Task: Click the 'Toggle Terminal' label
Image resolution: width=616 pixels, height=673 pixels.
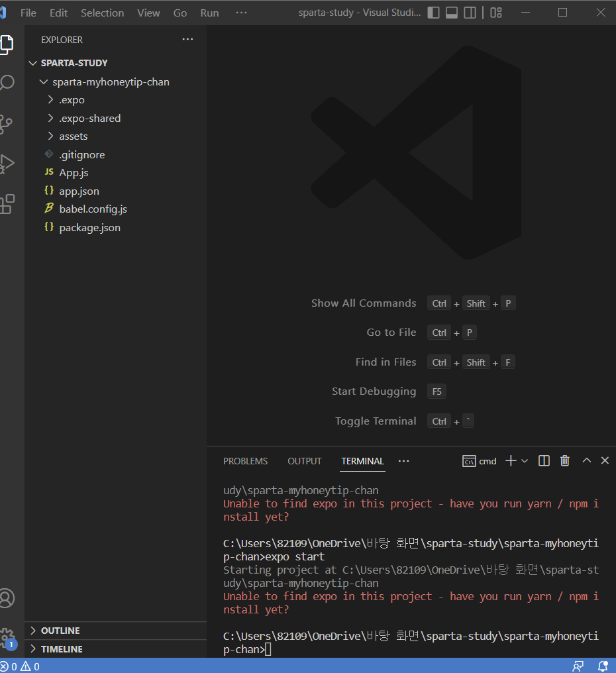Action: pos(376,421)
